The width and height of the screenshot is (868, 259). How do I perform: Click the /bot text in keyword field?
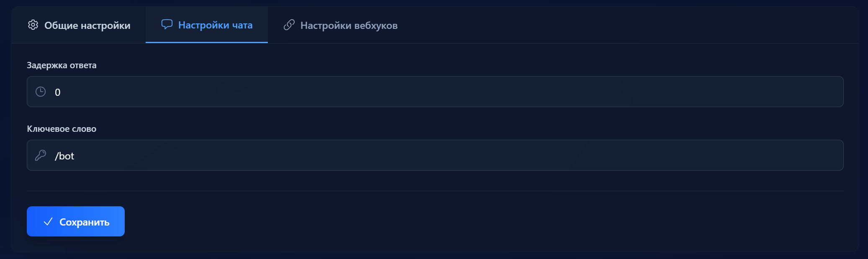(x=64, y=156)
